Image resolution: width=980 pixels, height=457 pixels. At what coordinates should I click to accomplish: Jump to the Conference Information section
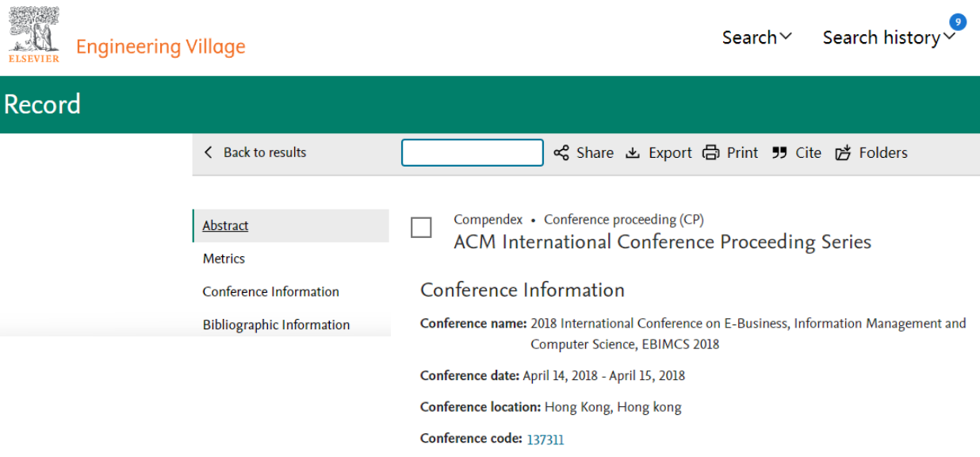270,292
